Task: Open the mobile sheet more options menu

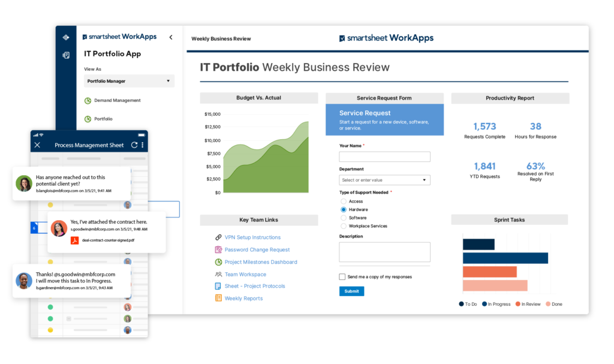Action: [x=143, y=145]
